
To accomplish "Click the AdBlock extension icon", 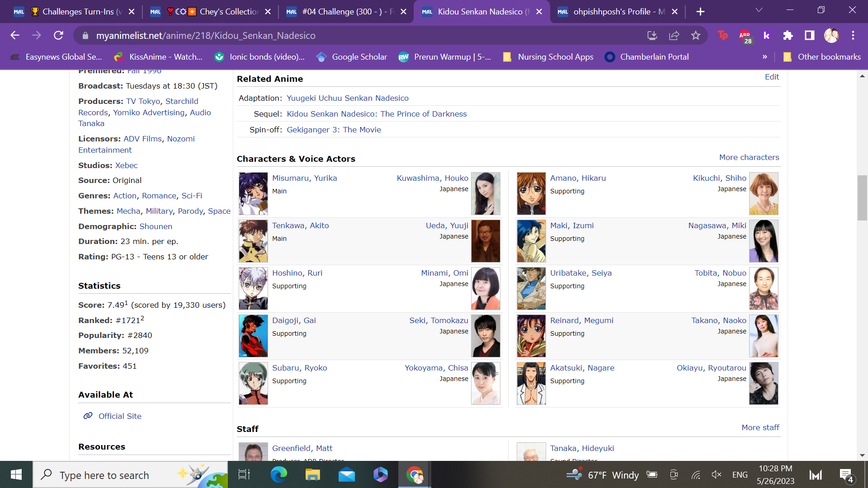I will click(x=745, y=35).
